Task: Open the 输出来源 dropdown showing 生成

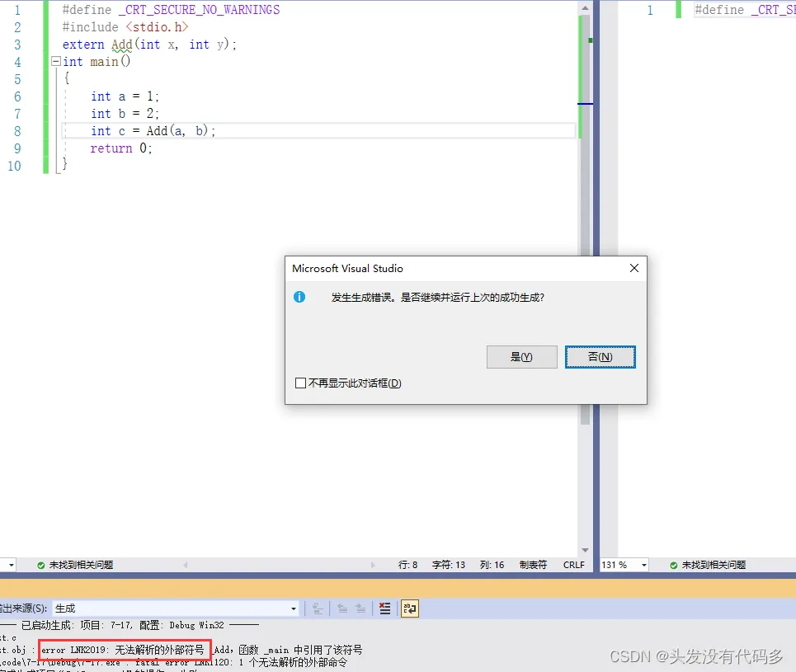Action: 176,608
